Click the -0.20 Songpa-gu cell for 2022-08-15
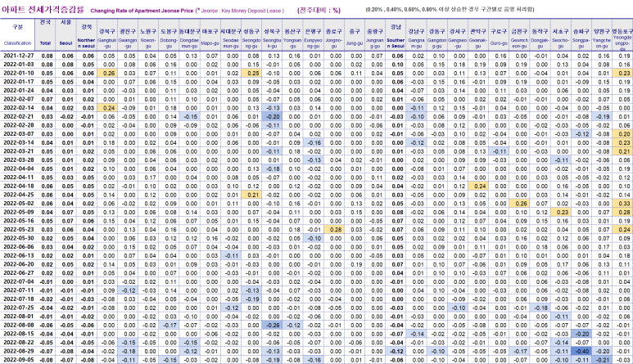This screenshot has width=633, height=364. coord(581,335)
